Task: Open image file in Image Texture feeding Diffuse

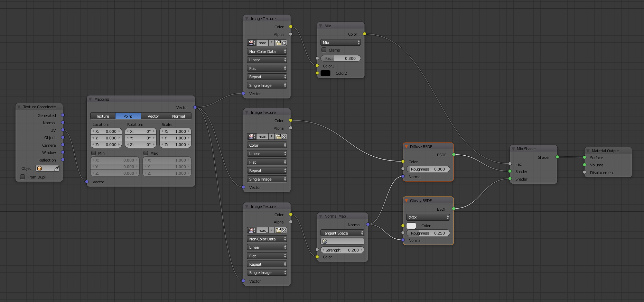Action: point(278,137)
